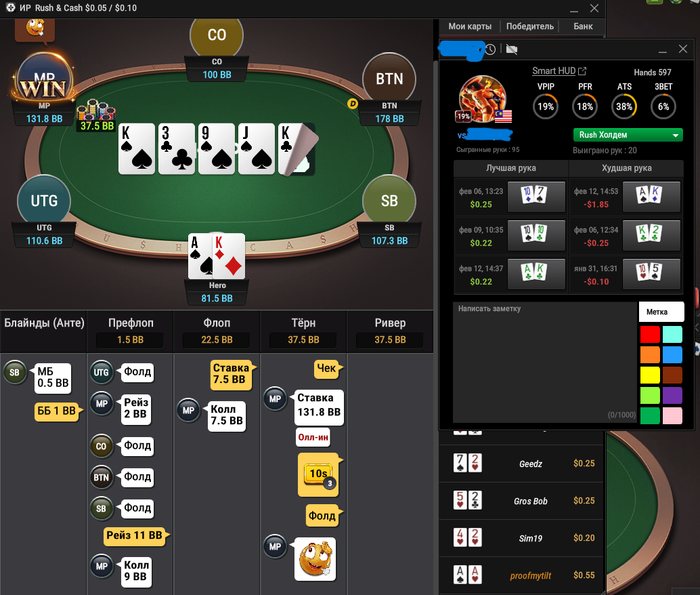Click the 10s time bank icon

coord(319,475)
